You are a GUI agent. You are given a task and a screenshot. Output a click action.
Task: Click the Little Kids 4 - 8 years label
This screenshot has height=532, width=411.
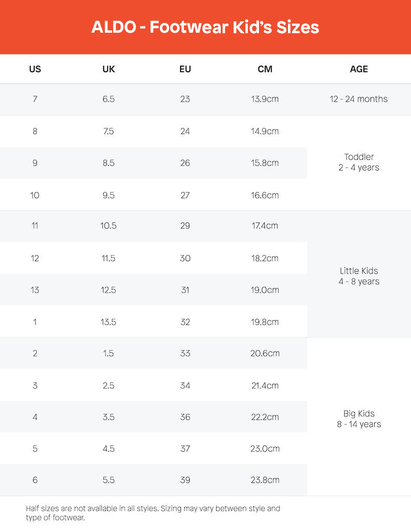pos(359,276)
